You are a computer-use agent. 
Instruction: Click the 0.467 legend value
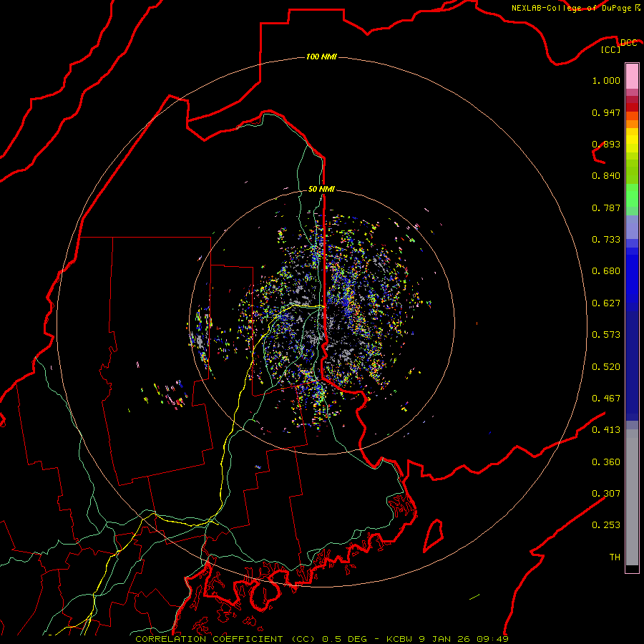[606, 399]
